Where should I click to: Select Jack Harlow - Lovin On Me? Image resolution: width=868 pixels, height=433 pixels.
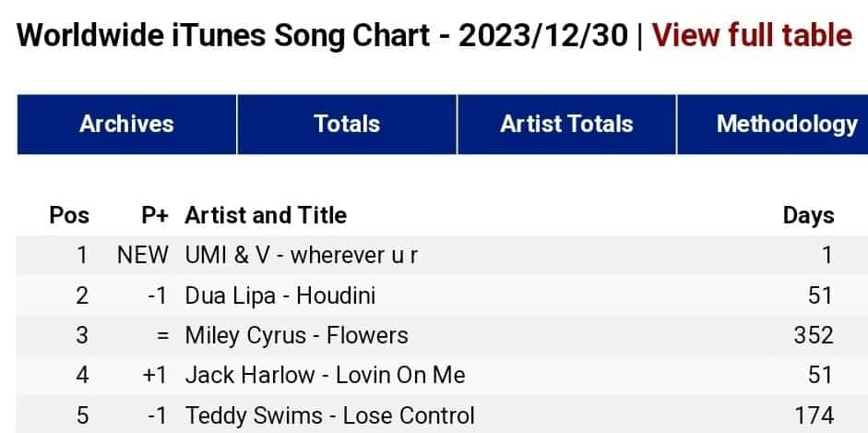tap(325, 375)
